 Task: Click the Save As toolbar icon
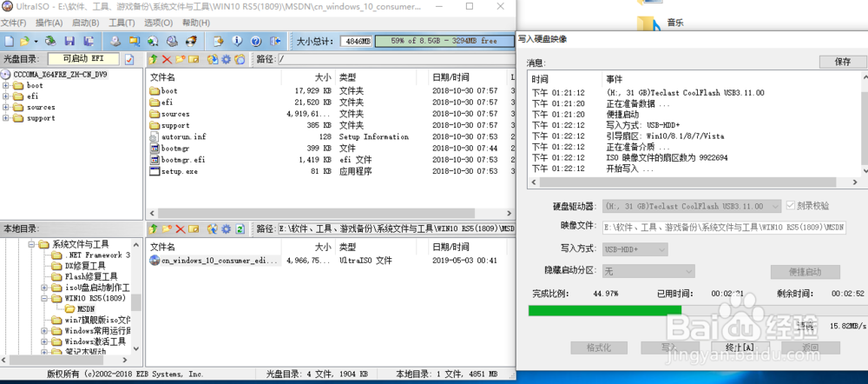point(88,41)
